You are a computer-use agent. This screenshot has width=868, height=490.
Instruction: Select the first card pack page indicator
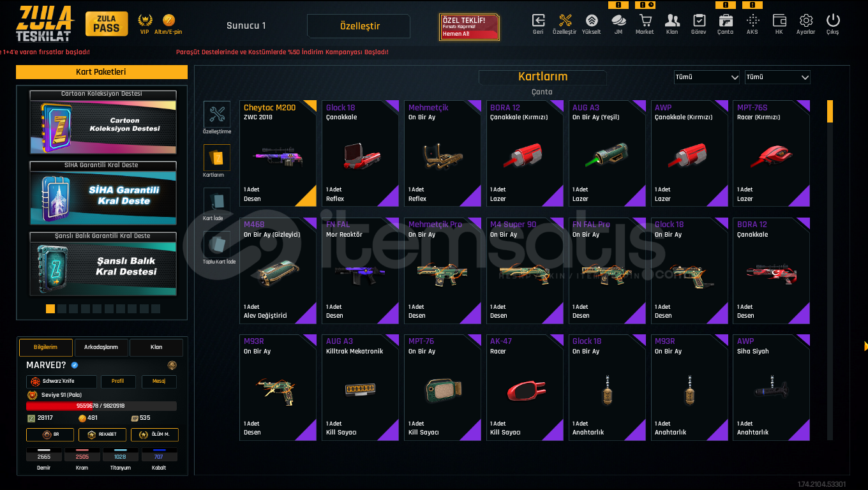pyautogui.click(x=50, y=309)
